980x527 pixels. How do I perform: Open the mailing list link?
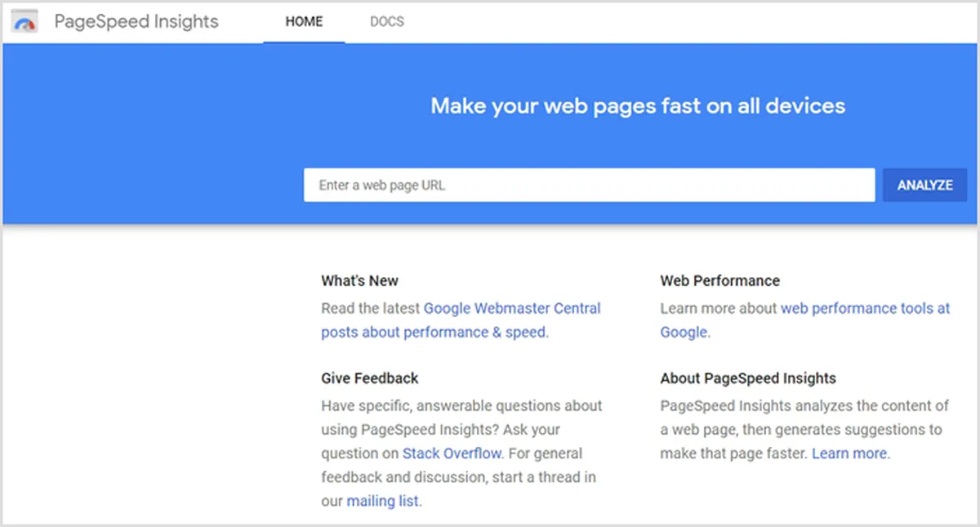tap(382, 501)
